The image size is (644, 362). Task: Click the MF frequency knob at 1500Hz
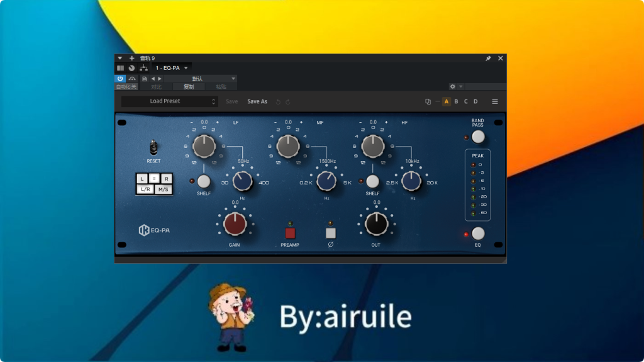(326, 181)
